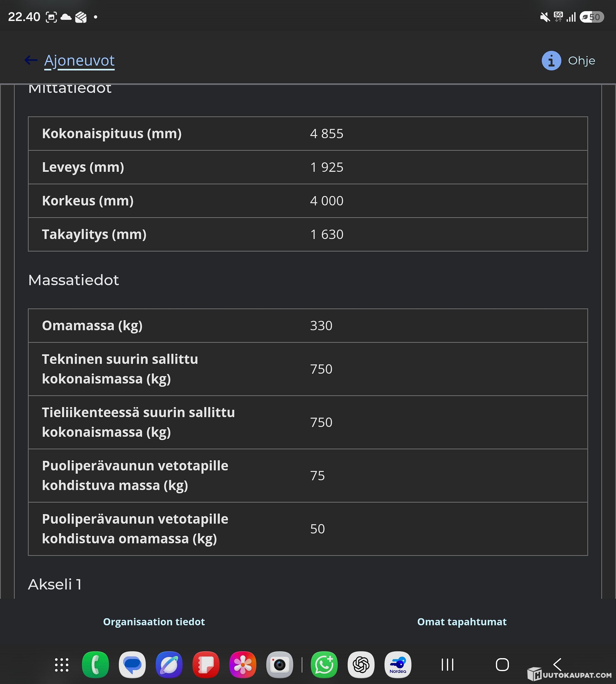
Task: Launch the Samsung Internet browser icon
Action: pyautogui.click(x=169, y=665)
